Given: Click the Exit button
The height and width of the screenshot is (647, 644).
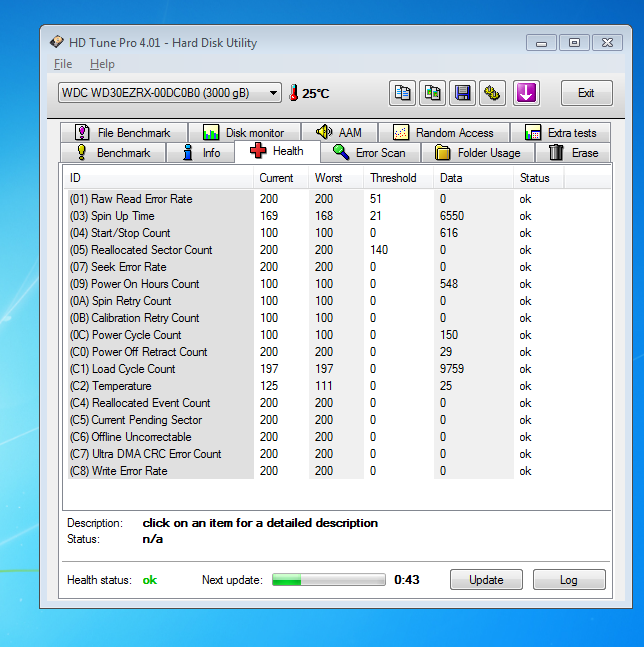Looking at the screenshot, I should (x=586, y=93).
